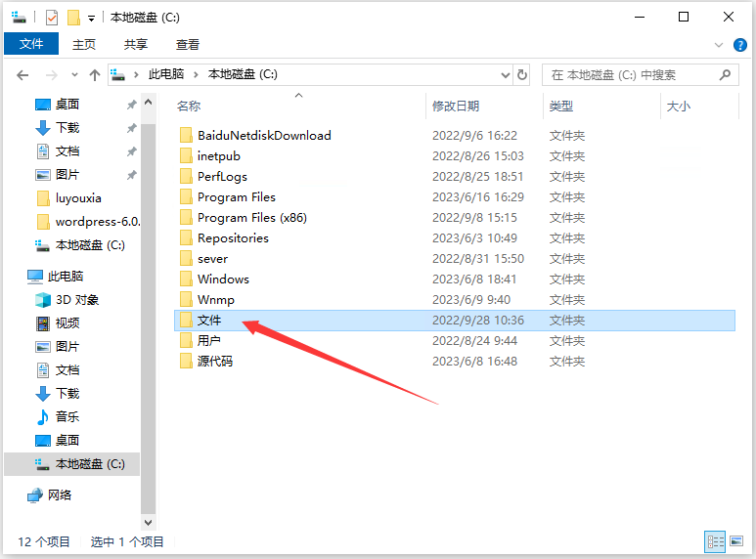Expand the chevron after 此电脑 breadcrumb
This screenshot has width=756, height=559.
[196, 74]
